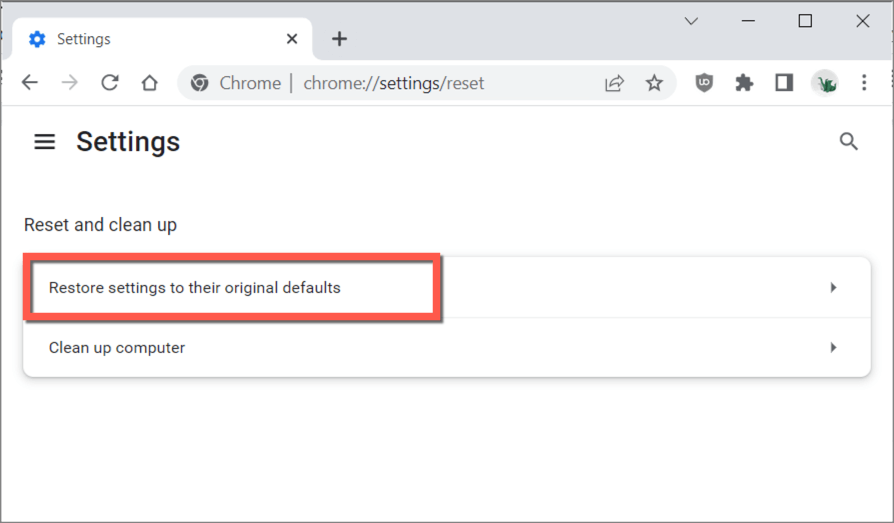Minimize the Chrome window
This screenshot has height=523, width=894.
coord(748,21)
